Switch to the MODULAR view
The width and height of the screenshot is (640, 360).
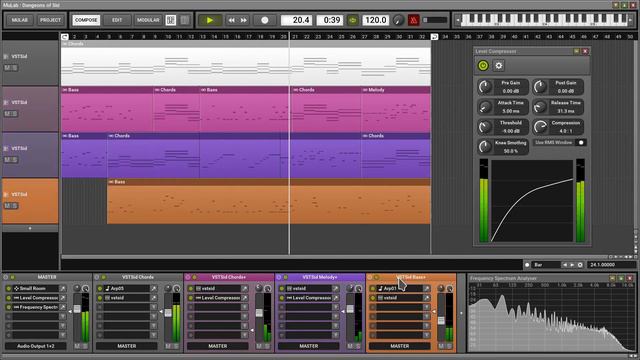pyautogui.click(x=148, y=20)
